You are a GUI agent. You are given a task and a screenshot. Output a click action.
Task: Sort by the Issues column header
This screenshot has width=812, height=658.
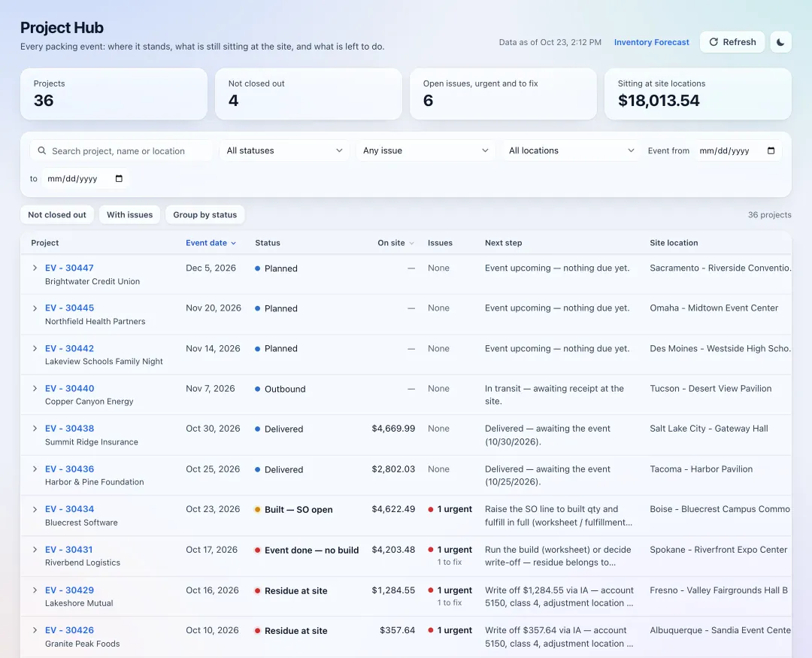pos(440,243)
